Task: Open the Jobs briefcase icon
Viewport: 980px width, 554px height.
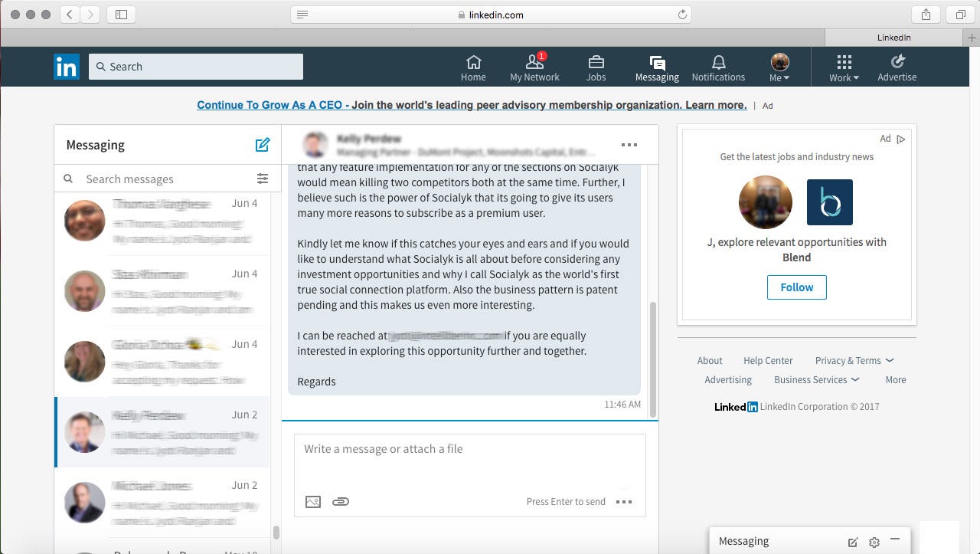Action: click(596, 67)
